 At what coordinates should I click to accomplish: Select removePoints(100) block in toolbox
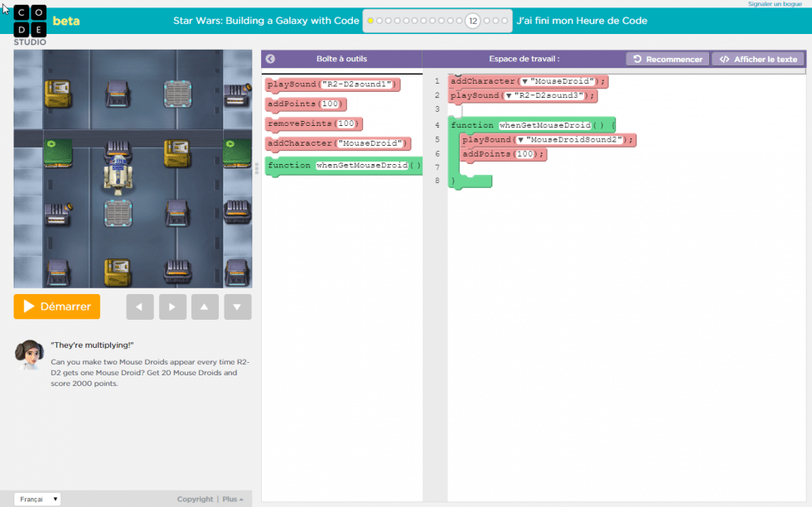tap(314, 123)
